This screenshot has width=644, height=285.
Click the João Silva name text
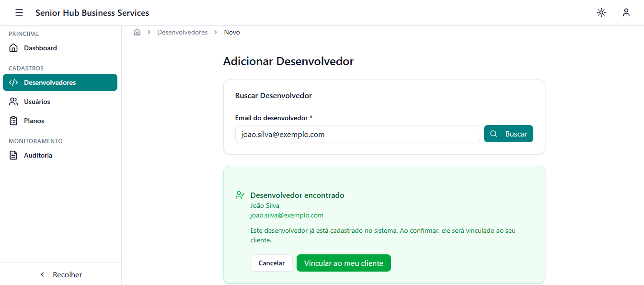265,205
